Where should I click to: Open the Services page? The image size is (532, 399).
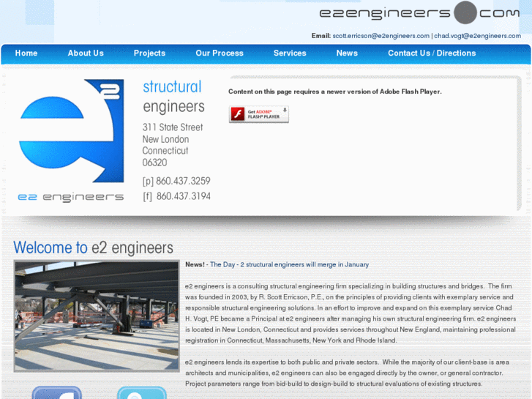(290, 53)
